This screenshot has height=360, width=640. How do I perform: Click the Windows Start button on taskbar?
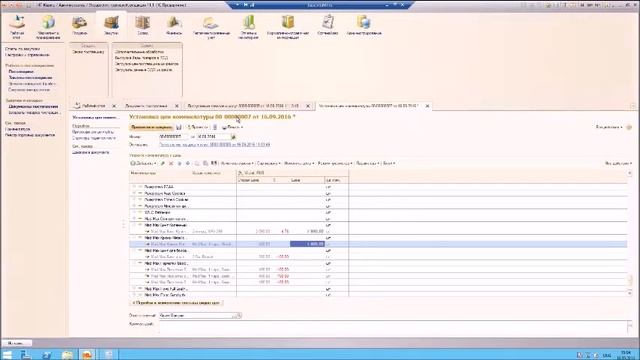pos(7,355)
